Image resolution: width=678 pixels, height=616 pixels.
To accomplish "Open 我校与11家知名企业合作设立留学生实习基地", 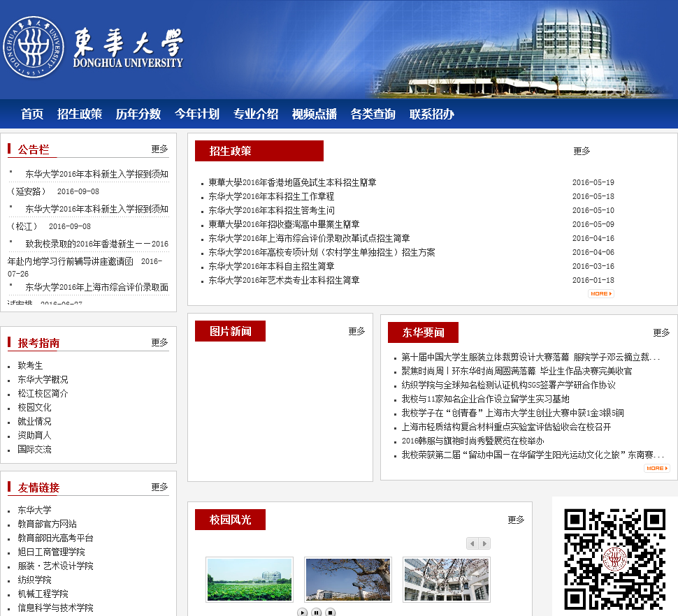I will tap(485, 399).
